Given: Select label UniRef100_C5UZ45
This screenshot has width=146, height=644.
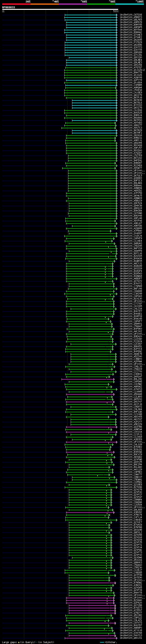Looking at the screenshot, I should click(x=131, y=246).
